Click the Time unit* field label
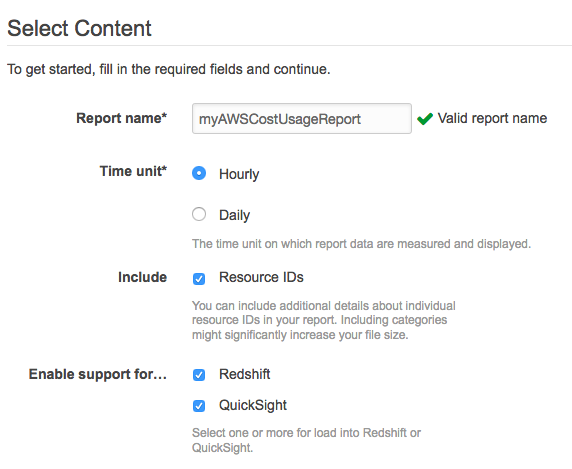The width and height of the screenshot is (572, 469). (133, 171)
